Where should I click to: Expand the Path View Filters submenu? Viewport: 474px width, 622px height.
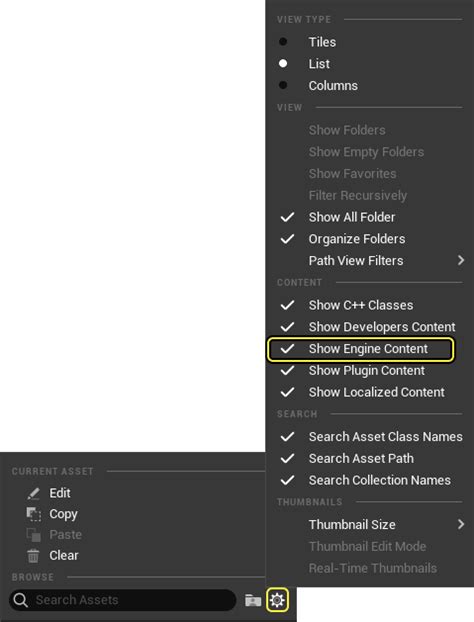(370, 261)
